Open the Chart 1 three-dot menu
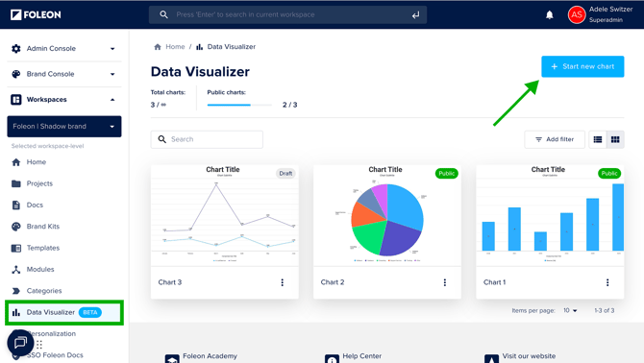This screenshot has width=644, height=363. pos(607,282)
